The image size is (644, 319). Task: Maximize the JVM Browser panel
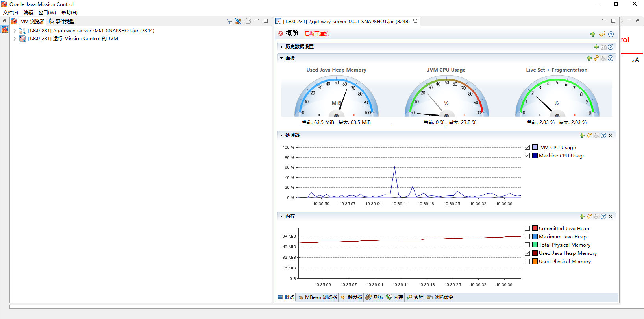pos(266,21)
